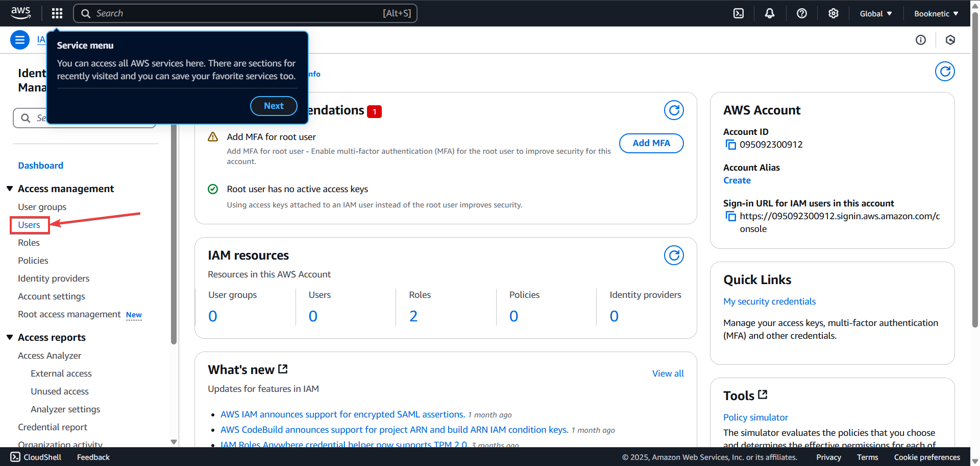Click View all in What's new
980x466 pixels.
pyautogui.click(x=668, y=374)
